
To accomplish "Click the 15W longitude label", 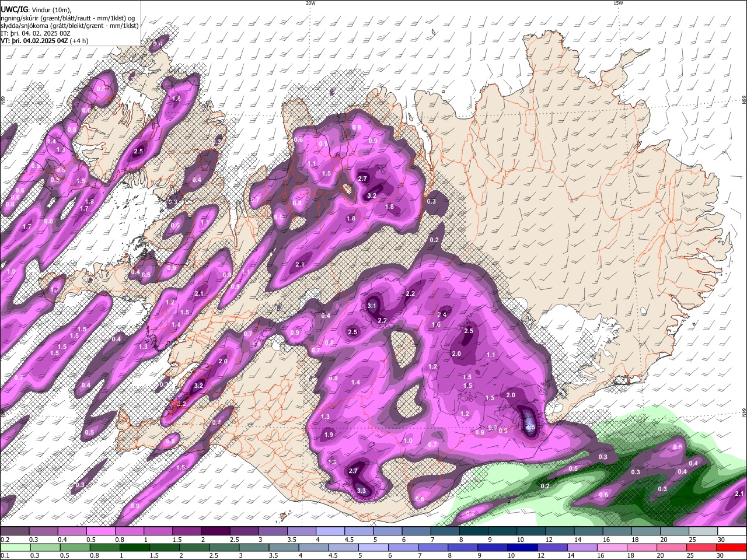I will pyautogui.click(x=619, y=3).
